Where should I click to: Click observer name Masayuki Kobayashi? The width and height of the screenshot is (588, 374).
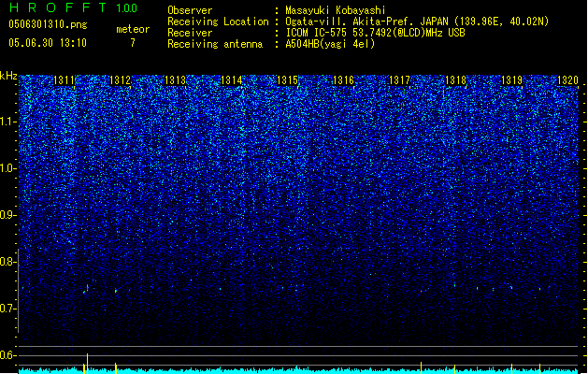pyautogui.click(x=336, y=10)
